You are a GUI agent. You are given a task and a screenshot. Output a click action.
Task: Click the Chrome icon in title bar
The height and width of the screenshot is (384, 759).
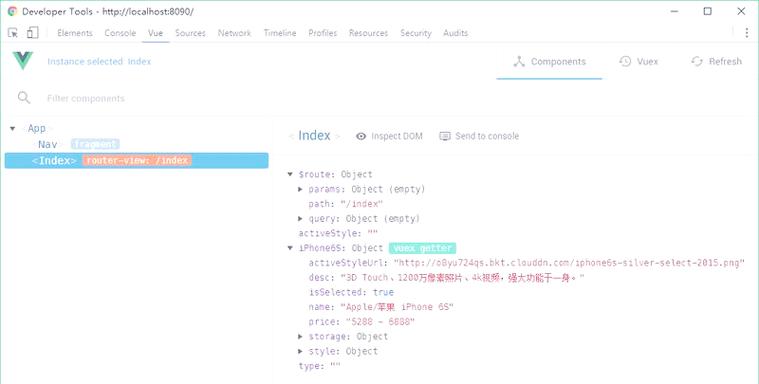(x=12, y=11)
